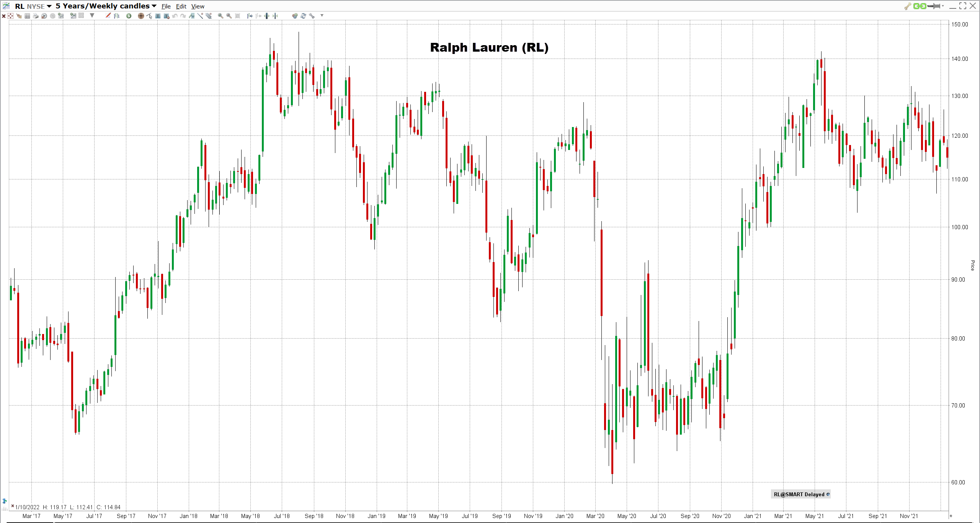Viewport: 980px width, 523px height.
Task: Click the blue bar chart type icon
Action: click(117, 16)
